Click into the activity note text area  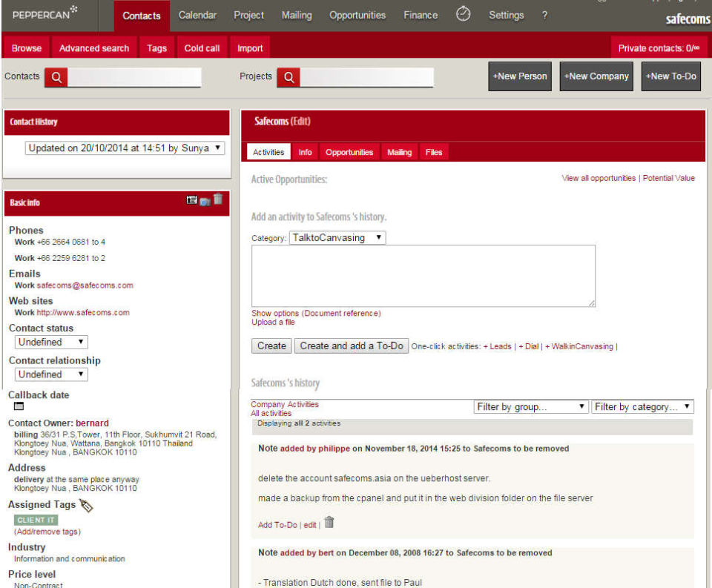click(x=423, y=276)
